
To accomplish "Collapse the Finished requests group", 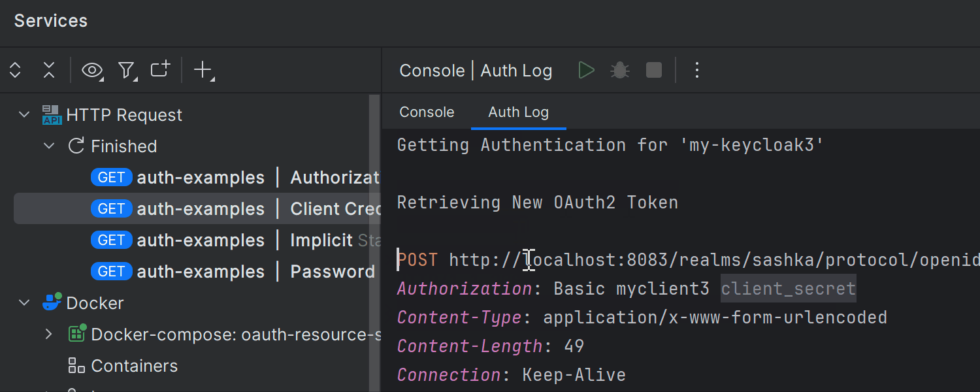I will (49, 146).
